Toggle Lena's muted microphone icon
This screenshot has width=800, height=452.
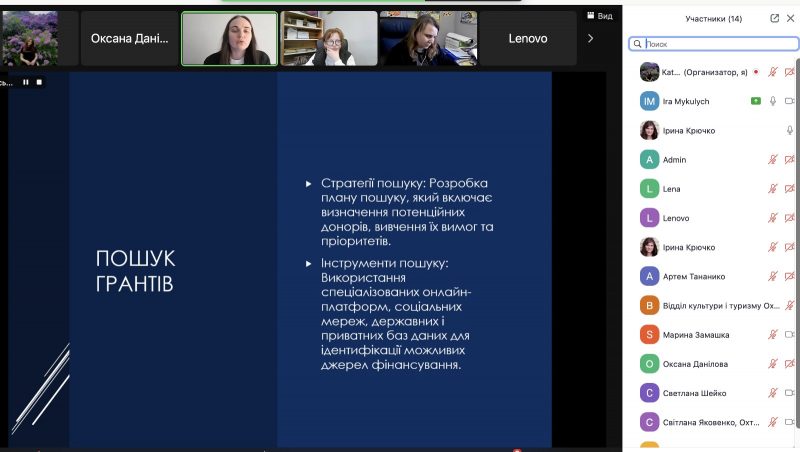click(773, 189)
